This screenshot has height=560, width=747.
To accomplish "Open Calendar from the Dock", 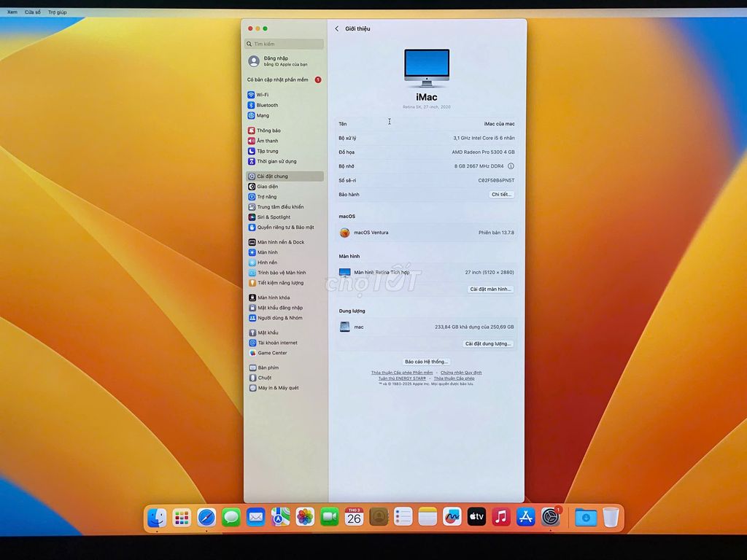I will 354,517.
